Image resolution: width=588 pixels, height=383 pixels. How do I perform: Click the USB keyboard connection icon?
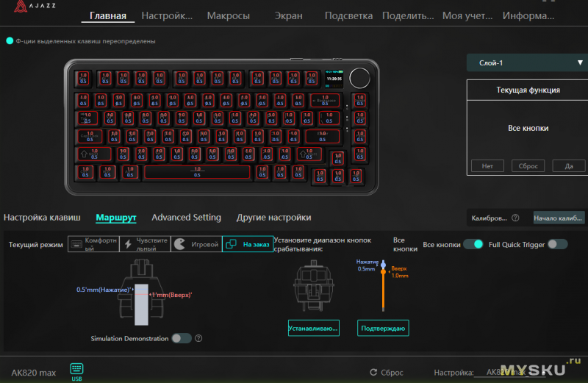pos(76,369)
